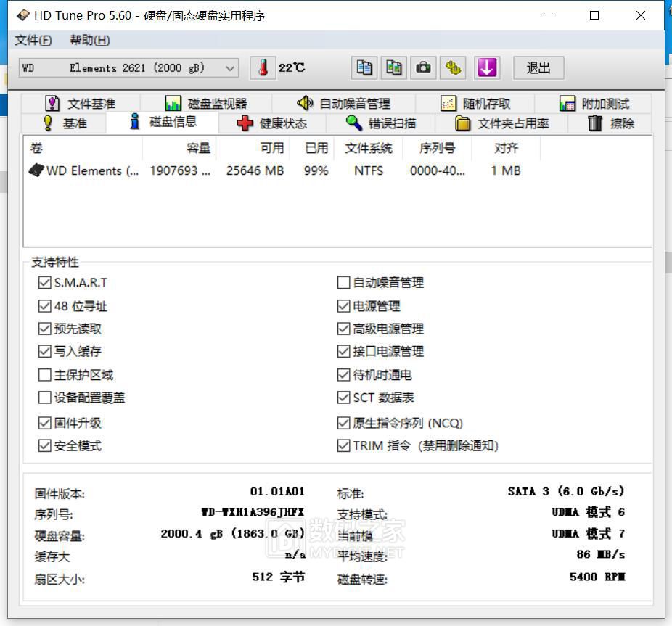Open the WD Elements drive dropdown
Image resolution: width=672 pixels, height=626 pixels.
click(x=129, y=67)
